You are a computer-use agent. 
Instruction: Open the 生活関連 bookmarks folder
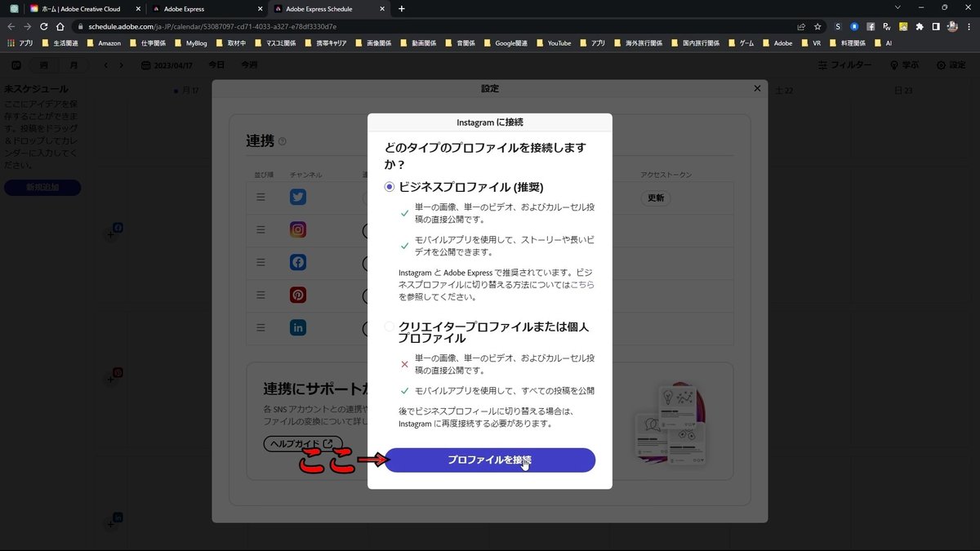61,42
